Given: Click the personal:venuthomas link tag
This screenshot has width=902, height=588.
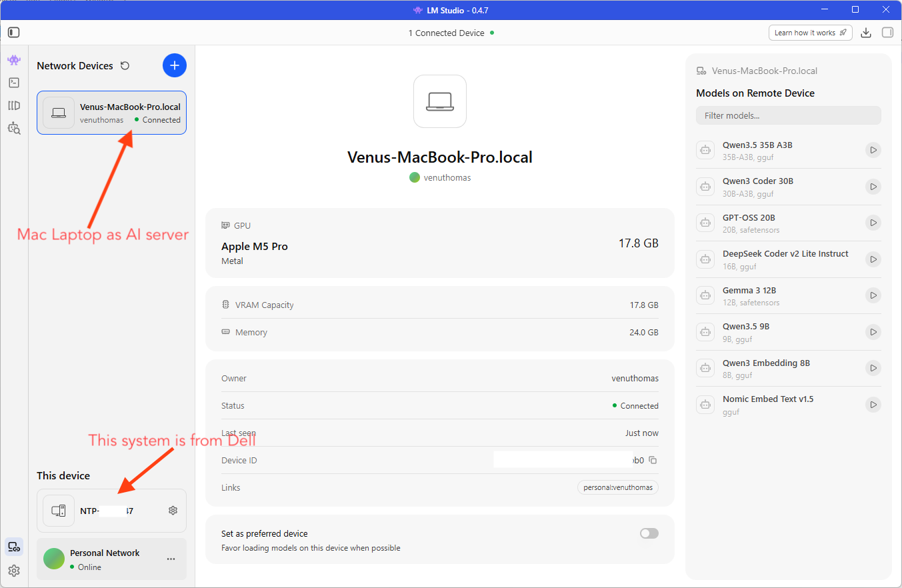Looking at the screenshot, I should [x=617, y=488].
